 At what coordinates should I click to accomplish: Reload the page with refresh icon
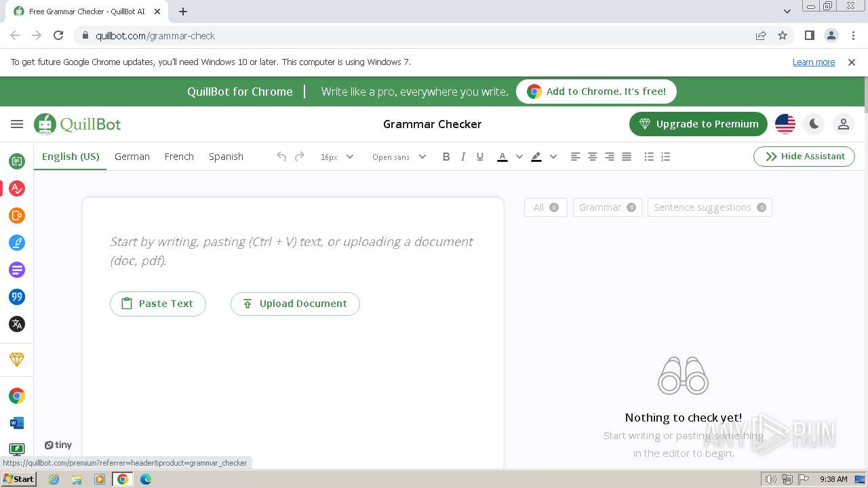[58, 36]
